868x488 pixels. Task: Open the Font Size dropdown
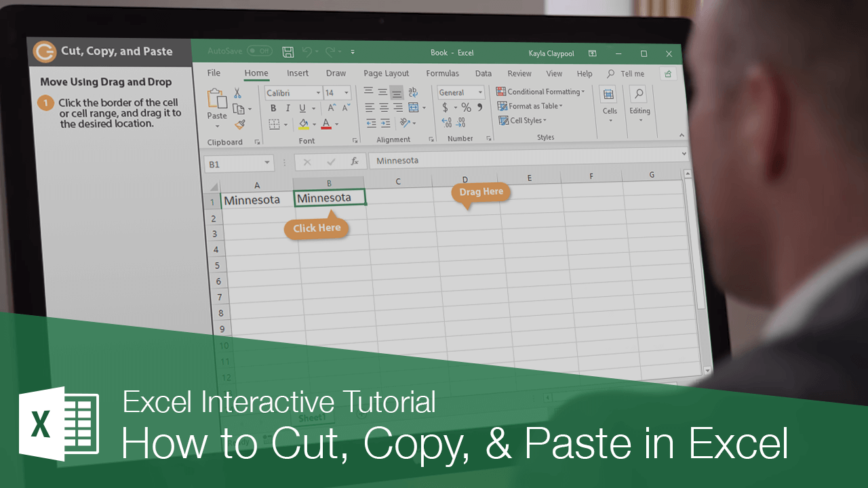tap(347, 92)
